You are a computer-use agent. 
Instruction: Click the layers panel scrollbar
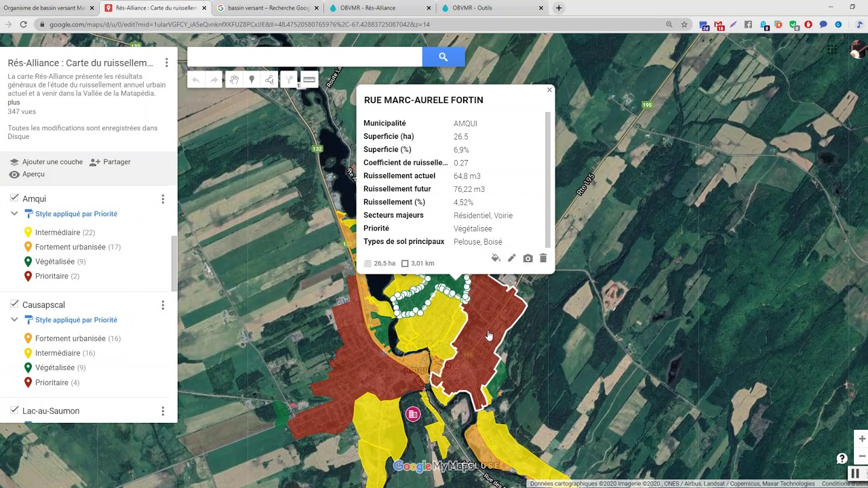click(174, 263)
